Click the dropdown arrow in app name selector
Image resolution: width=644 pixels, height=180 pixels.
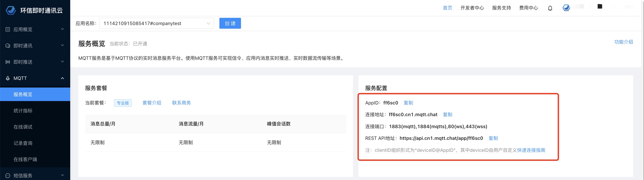coord(208,23)
